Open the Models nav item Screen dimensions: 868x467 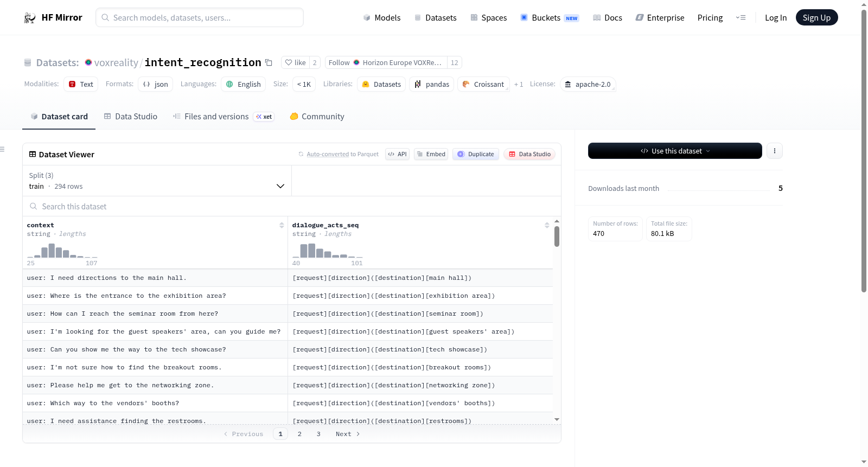(x=382, y=17)
